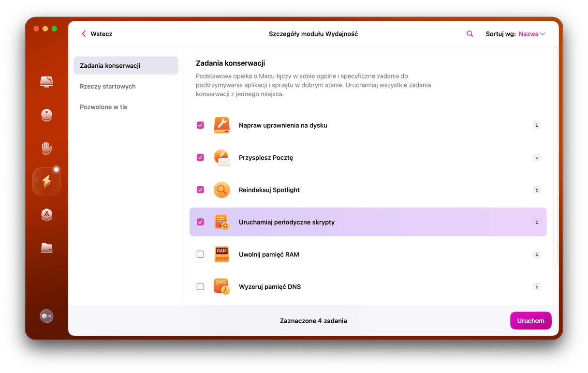Click the Przyspiesz Pocztę mail icon
This screenshot has height=373, width=588.
[221, 158]
